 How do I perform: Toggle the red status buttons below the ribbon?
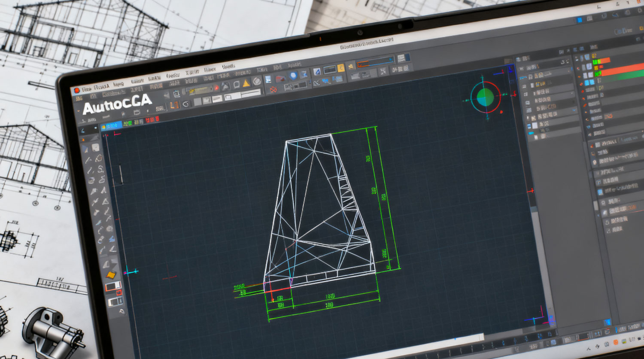[x=152, y=119]
